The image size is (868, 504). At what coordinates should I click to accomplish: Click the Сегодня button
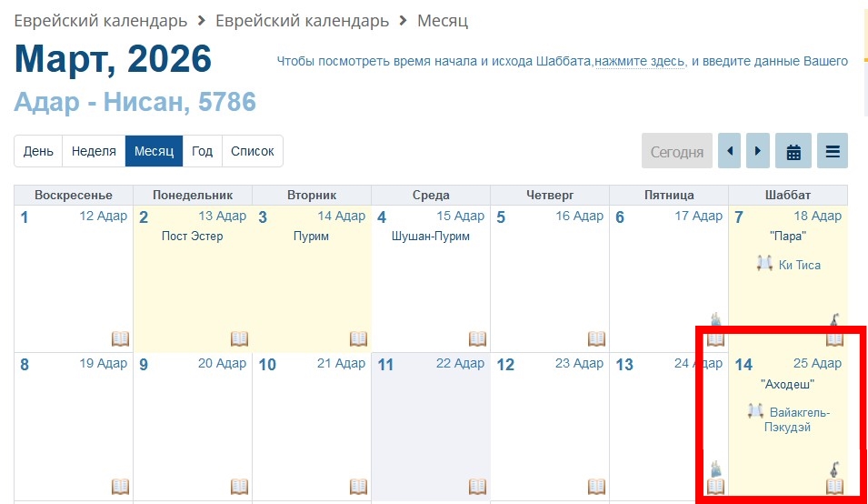point(677,152)
